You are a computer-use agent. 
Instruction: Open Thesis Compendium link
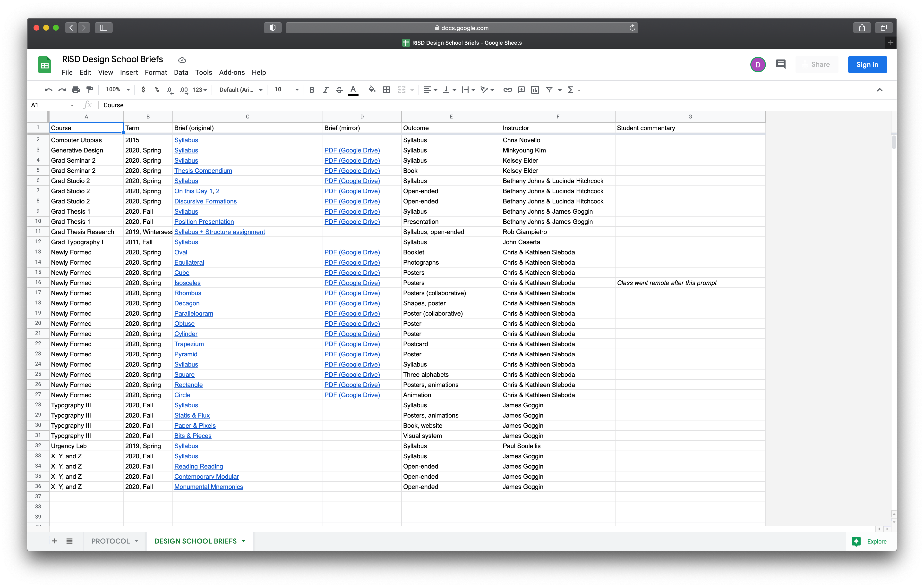[x=203, y=171]
